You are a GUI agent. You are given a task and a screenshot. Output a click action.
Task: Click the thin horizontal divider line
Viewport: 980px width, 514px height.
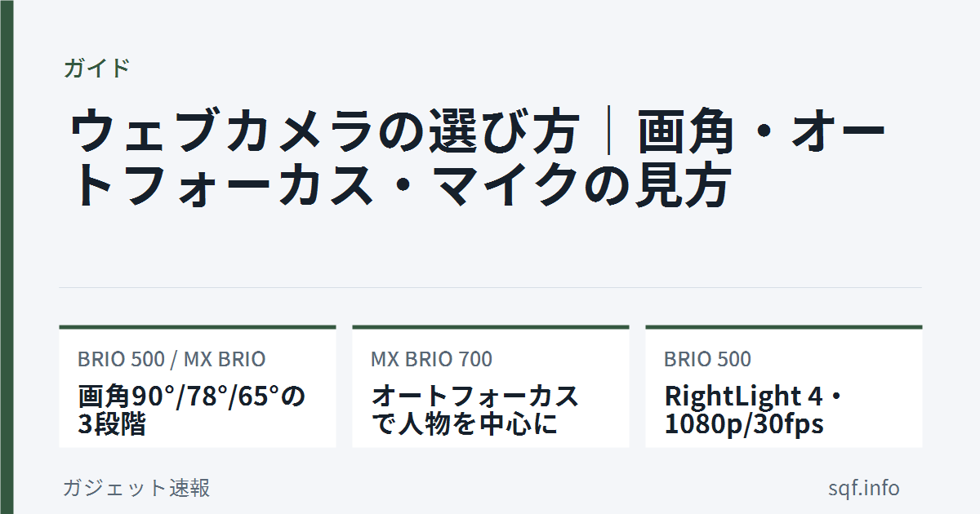(x=491, y=287)
